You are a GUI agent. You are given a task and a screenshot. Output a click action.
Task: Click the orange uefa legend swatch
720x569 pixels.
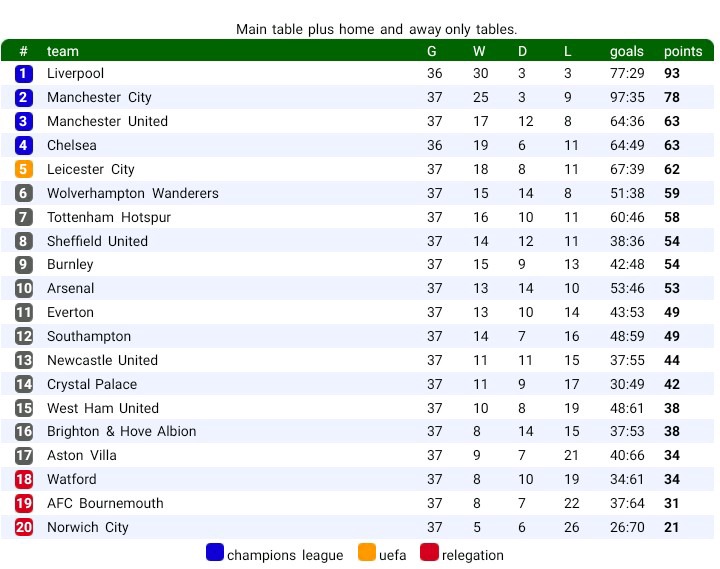(367, 553)
